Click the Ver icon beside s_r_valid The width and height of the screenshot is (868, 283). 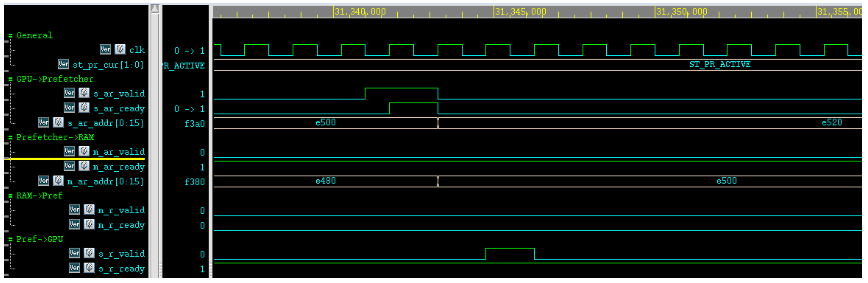(74, 254)
